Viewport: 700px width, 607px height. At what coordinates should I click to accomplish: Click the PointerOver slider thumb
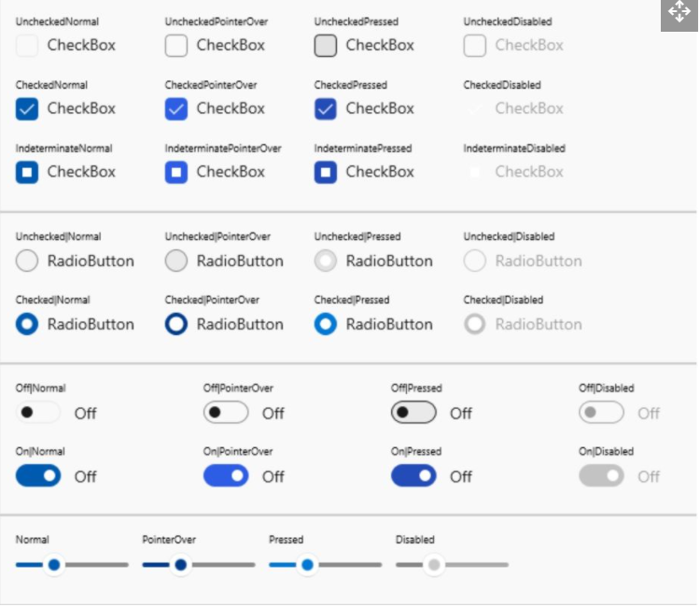(181, 565)
